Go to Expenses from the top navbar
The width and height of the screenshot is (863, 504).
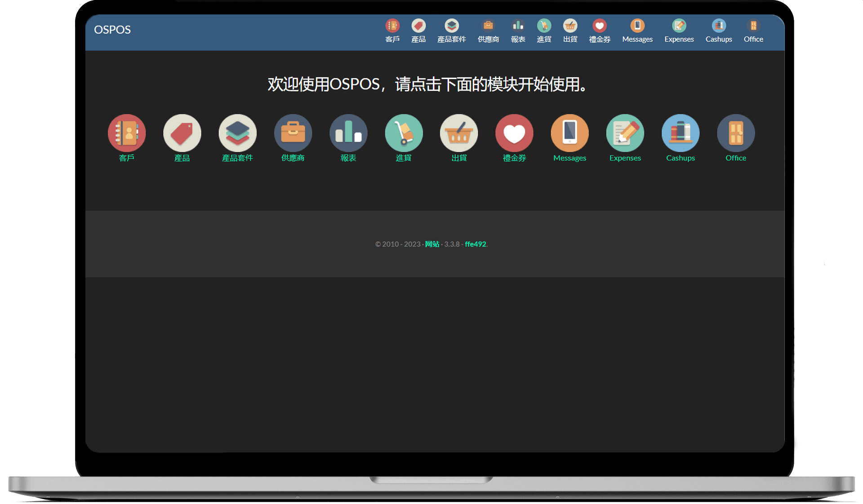coord(679,31)
